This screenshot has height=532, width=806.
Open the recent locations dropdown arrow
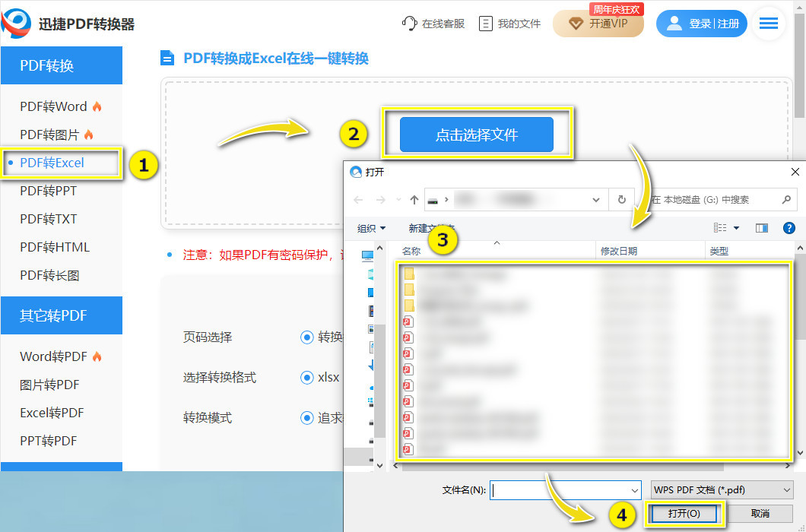(x=398, y=200)
